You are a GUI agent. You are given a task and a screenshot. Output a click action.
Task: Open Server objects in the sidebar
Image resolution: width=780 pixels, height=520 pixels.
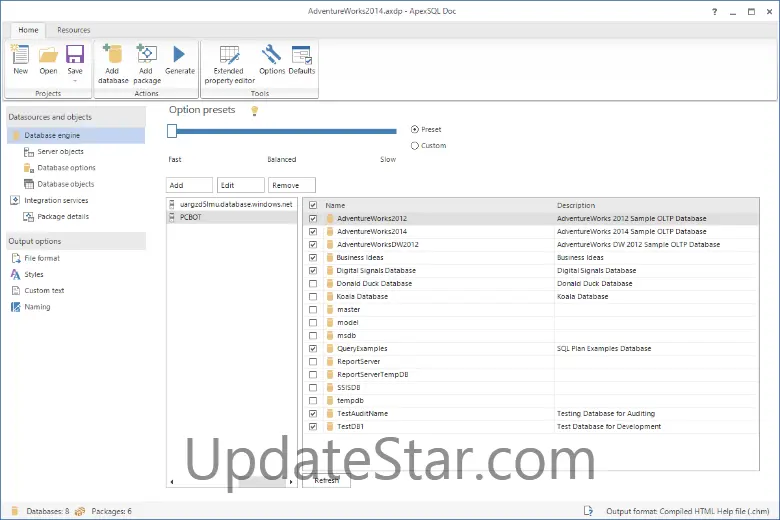tap(60, 151)
